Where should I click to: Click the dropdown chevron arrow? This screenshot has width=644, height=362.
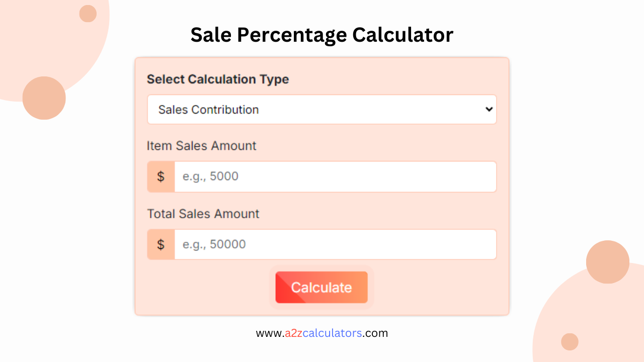coord(489,109)
